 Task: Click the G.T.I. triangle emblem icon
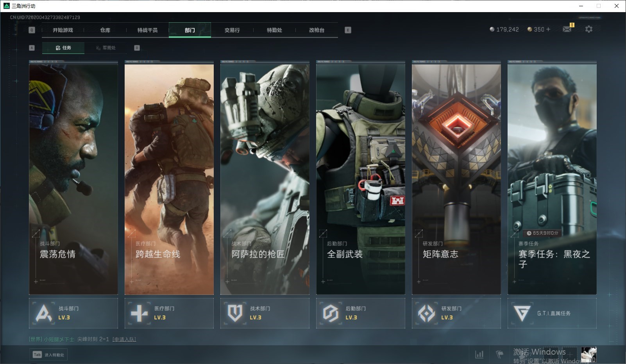pos(522,313)
